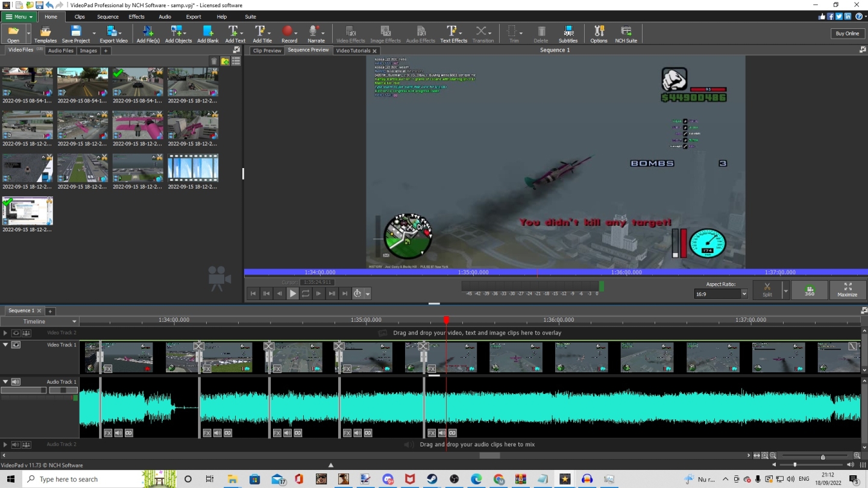Click the 360 view button
Viewport: 868px width, 488px height.
(x=810, y=290)
